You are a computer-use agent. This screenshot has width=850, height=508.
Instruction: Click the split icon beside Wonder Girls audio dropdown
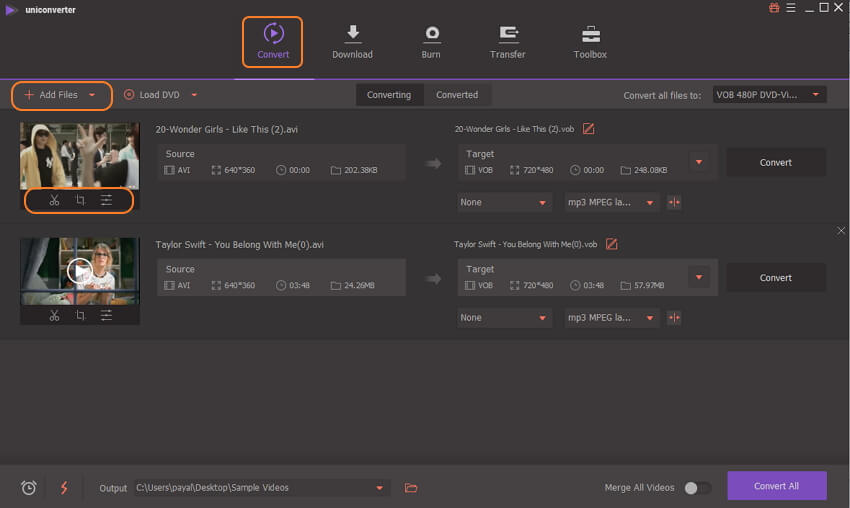click(x=674, y=202)
